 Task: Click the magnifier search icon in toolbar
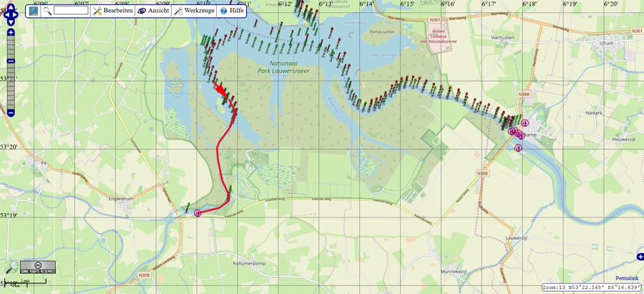point(47,11)
